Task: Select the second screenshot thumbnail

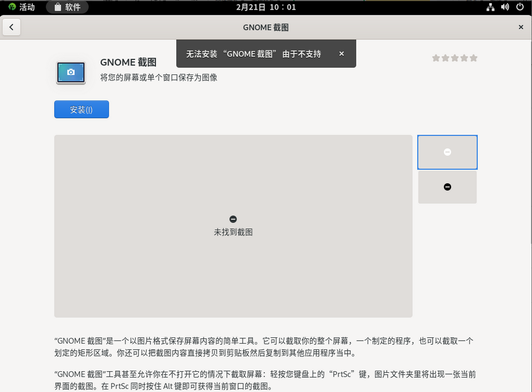Action: coord(447,187)
